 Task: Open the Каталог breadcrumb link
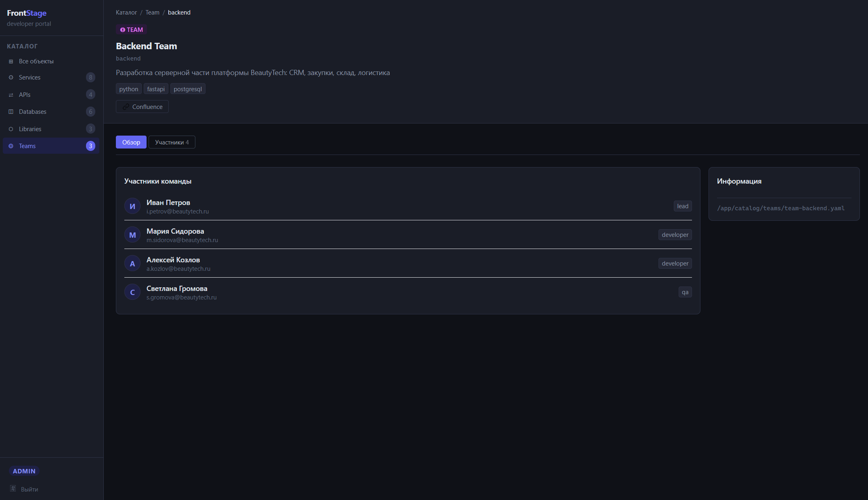(126, 13)
